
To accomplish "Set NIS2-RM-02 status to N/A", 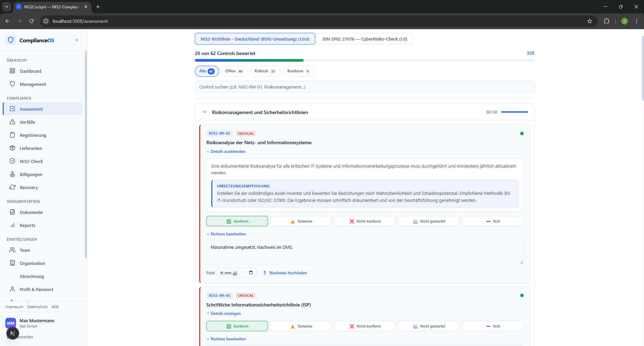I will click(492, 326).
